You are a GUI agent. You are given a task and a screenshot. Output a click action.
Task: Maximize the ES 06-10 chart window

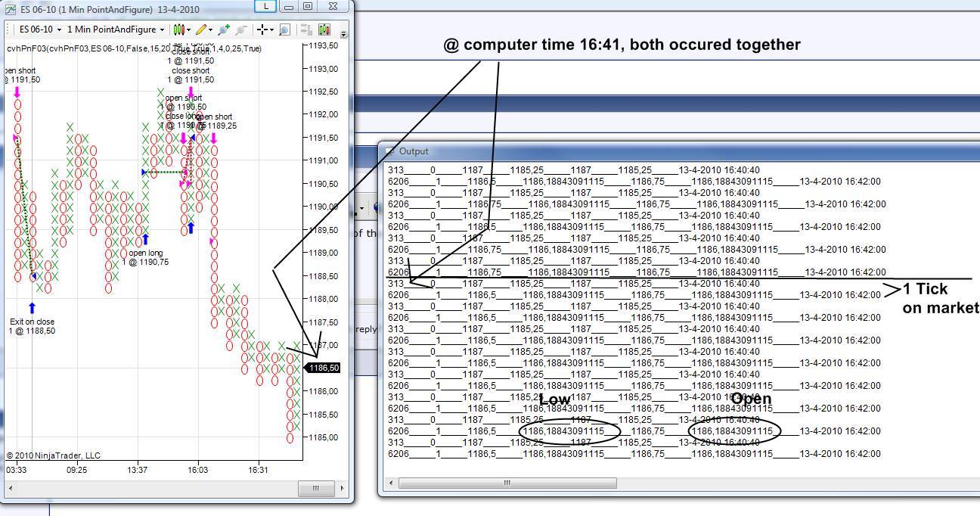click(x=308, y=6)
